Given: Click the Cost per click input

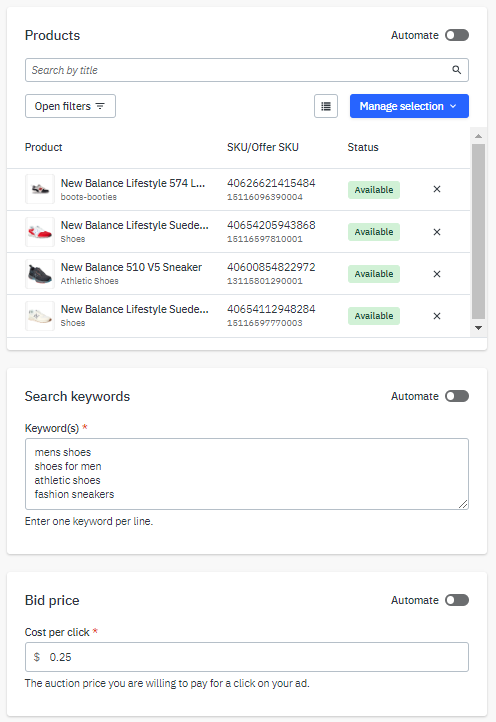Looking at the screenshot, I should click(247, 657).
